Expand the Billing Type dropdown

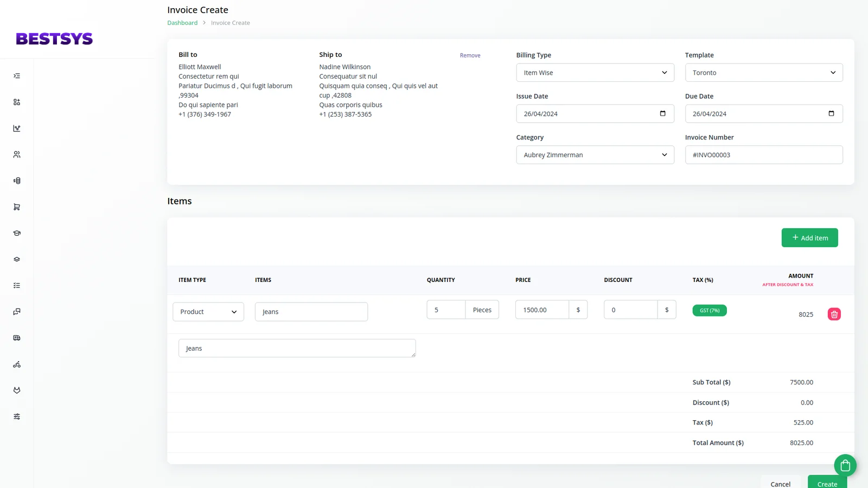595,73
